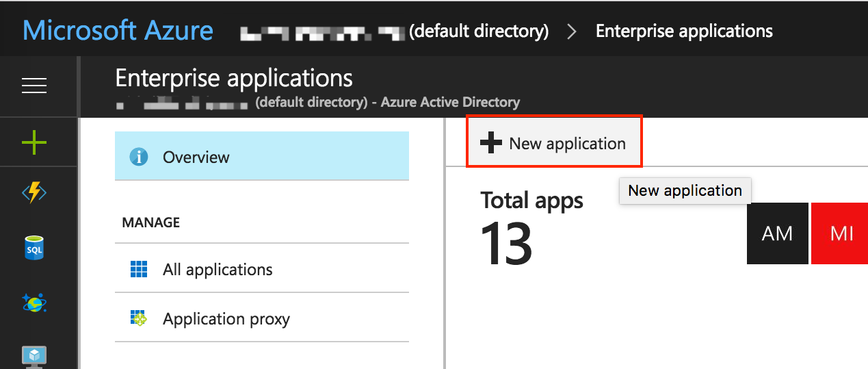Go home via Microsoft Azure logo

tap(118, 31)
